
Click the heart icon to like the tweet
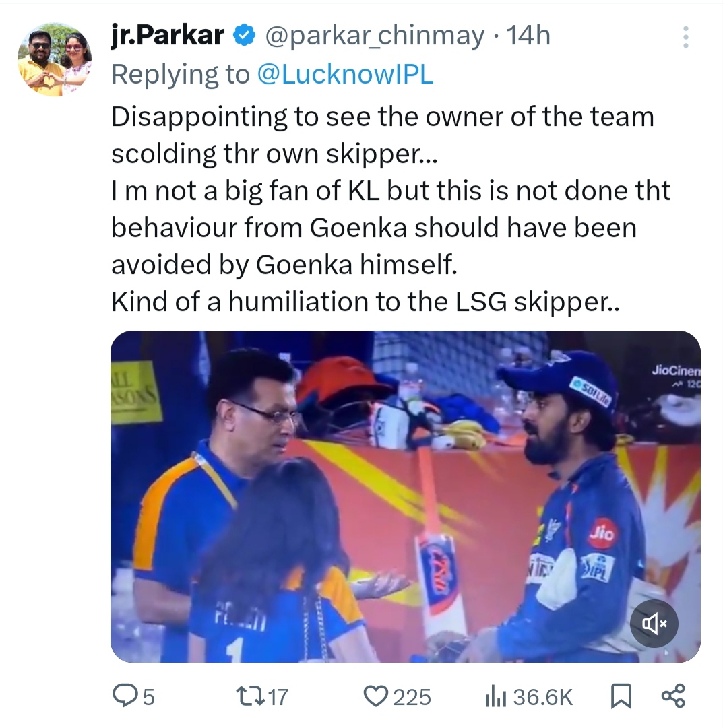pyautogui.click(x=375, y=696)
